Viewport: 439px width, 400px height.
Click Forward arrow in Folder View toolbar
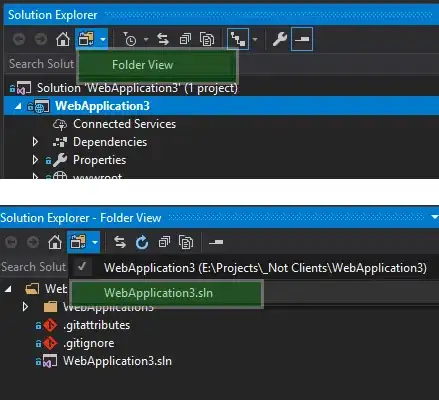pyautogui.click(x=33, y=242)
